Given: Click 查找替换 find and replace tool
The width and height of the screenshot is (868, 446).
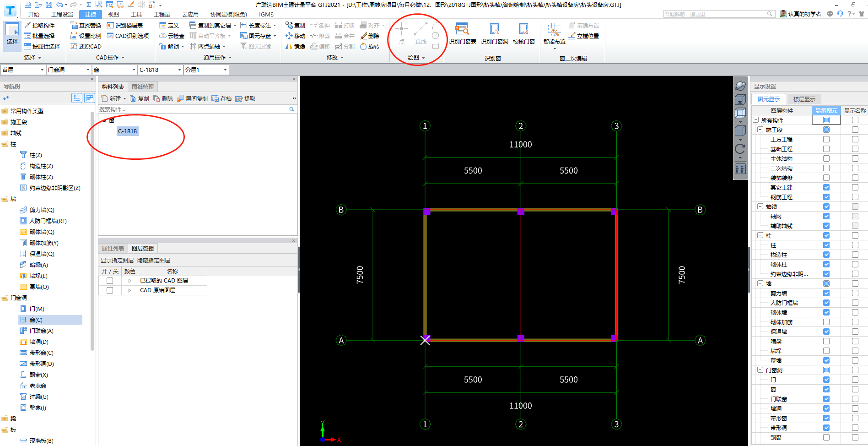Looking at the screenshot, I should [x=86, y=25].
